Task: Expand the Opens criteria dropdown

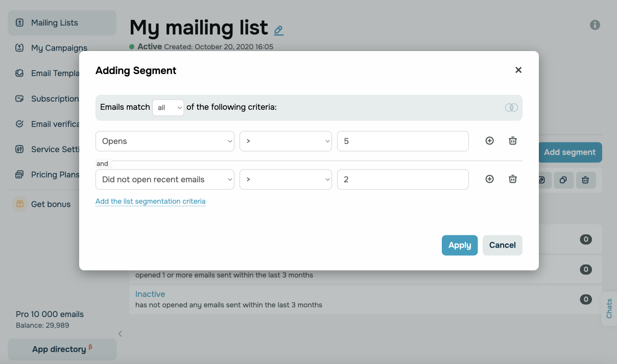Action: [x=165, y=141]
